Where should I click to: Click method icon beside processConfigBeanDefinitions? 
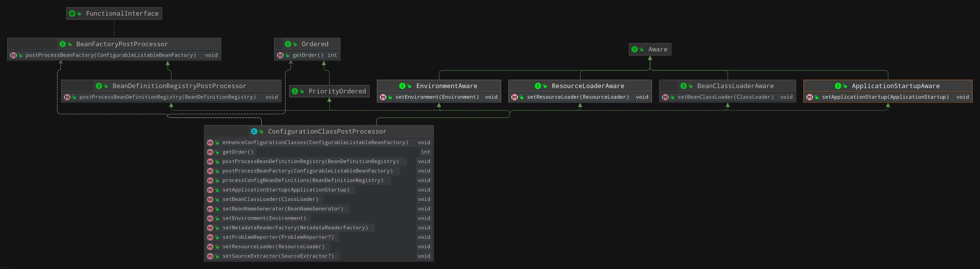click(210, 181)
